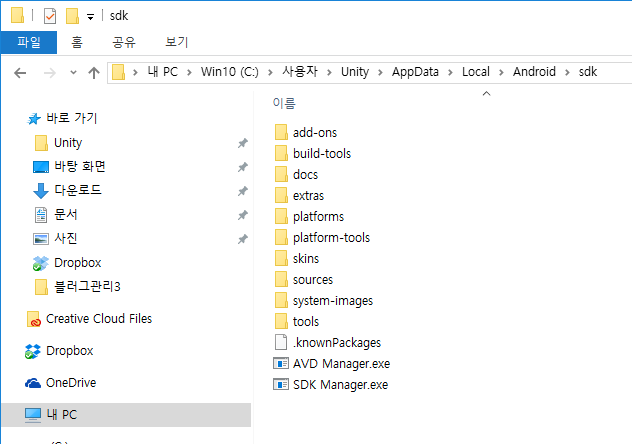Unpin 문서 from quick access
Screen dimensions: 632x444
pyautogui.click(x=243, y=215)
